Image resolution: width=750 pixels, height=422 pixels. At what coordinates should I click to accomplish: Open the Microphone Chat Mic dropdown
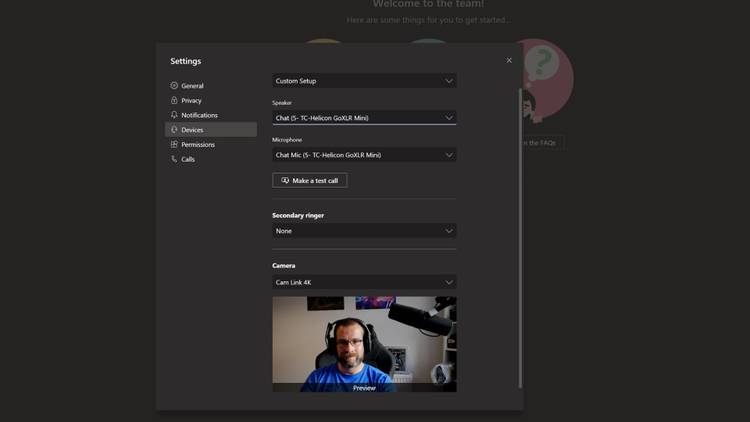[364, 155]
